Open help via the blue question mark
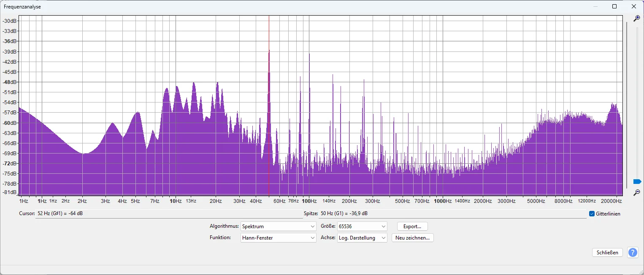The image size is (644, 275). click(633, 252)
